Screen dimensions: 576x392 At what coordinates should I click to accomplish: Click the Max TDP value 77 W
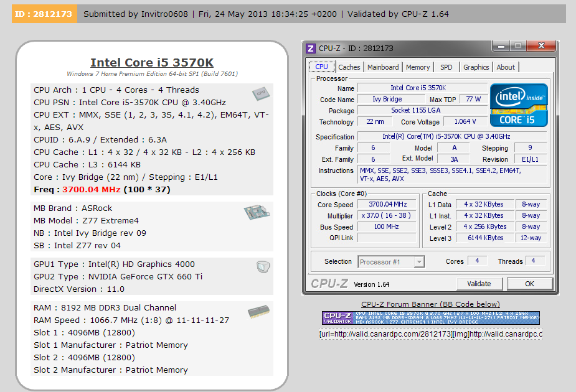pos(473,99)
